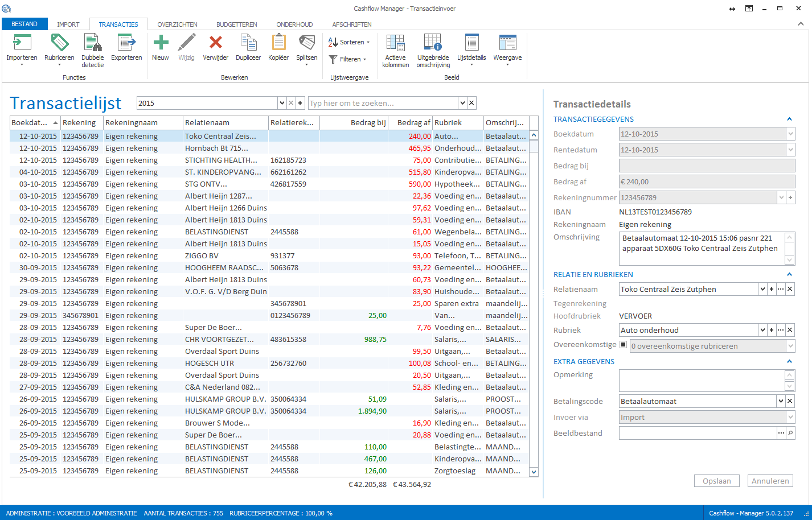812x520 pixels.
Task: Open rubriek details ellipsis button
Action: (x=781, y=330)
